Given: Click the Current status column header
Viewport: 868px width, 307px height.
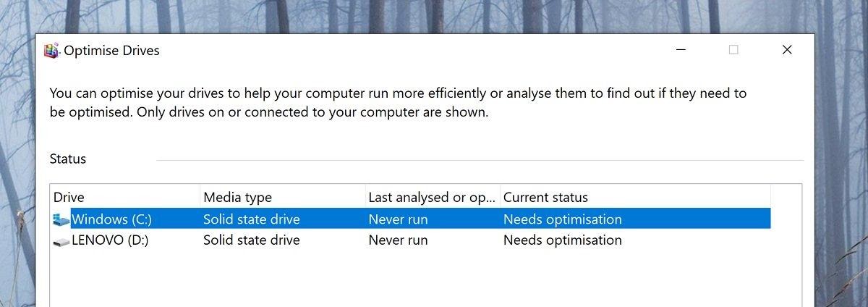Looking at the screenshot, I should [x=545, y=197].
